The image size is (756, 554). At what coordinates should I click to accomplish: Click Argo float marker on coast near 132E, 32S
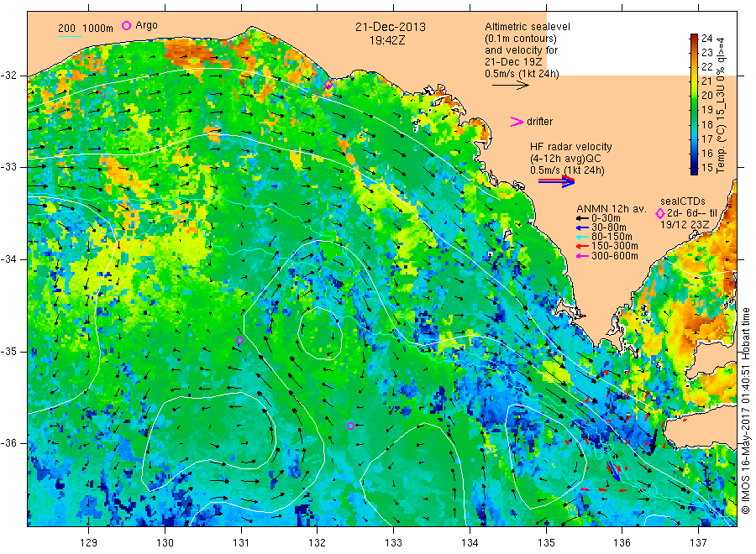pyautogui.click(x=328, y=85)
